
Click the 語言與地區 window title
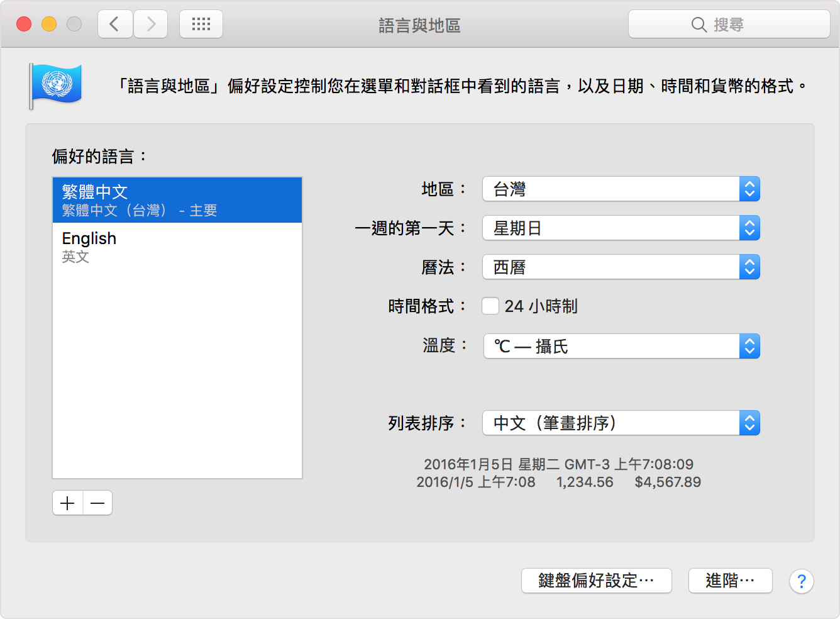tap(419, 26)
